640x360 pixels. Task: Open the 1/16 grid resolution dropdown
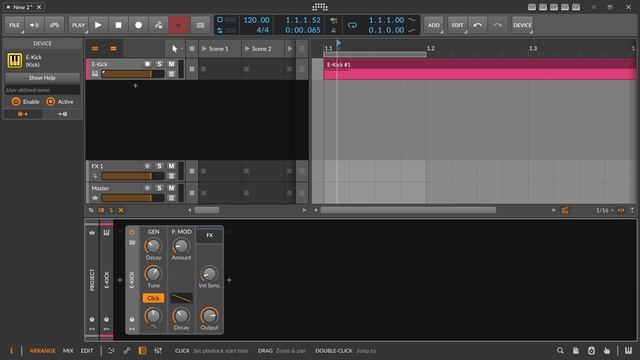604,210
